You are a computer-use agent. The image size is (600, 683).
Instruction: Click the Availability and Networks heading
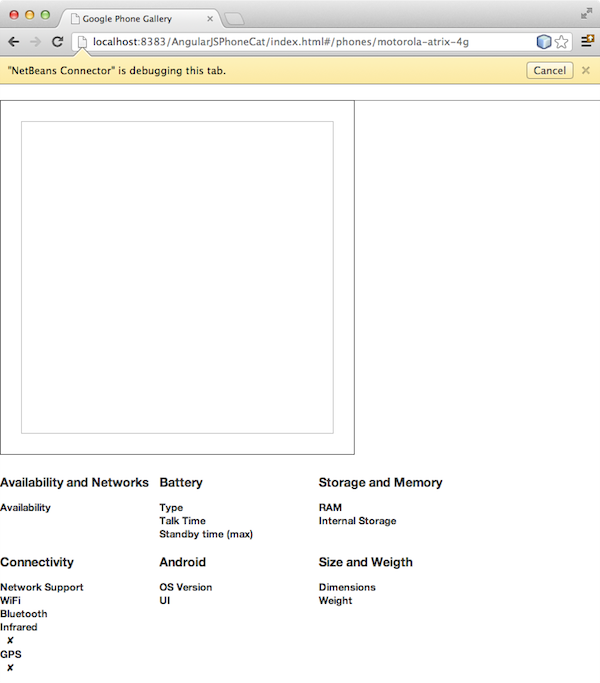[74, 482]
